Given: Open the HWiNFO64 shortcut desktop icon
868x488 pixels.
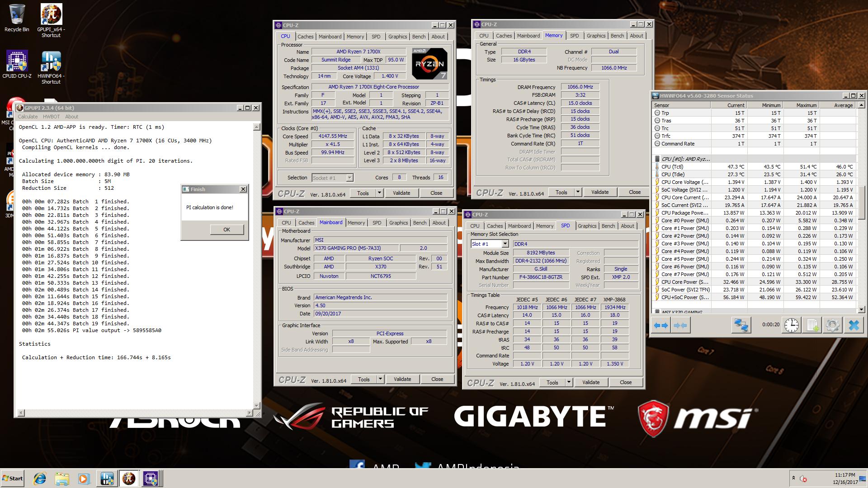Looking at the screenshot, I should [51, 67].
